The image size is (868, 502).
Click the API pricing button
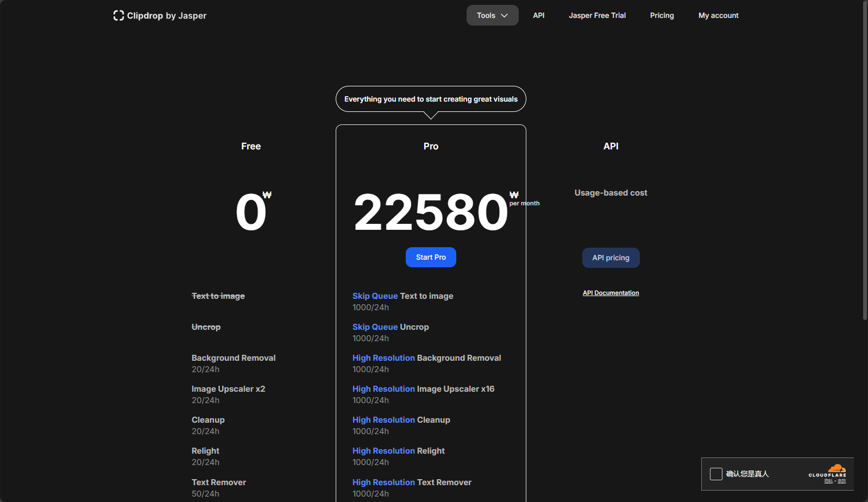(611, 258)
